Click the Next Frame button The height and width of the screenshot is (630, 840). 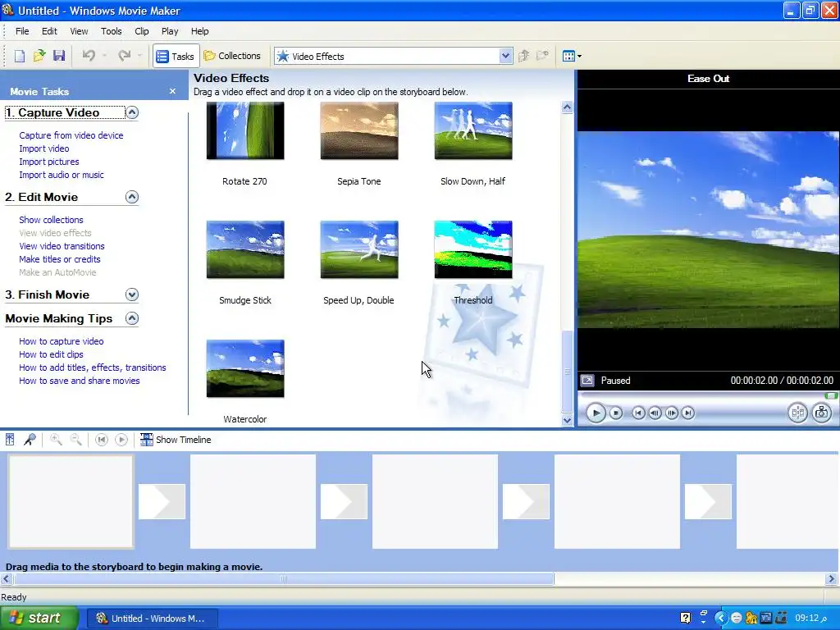(671, 413)
